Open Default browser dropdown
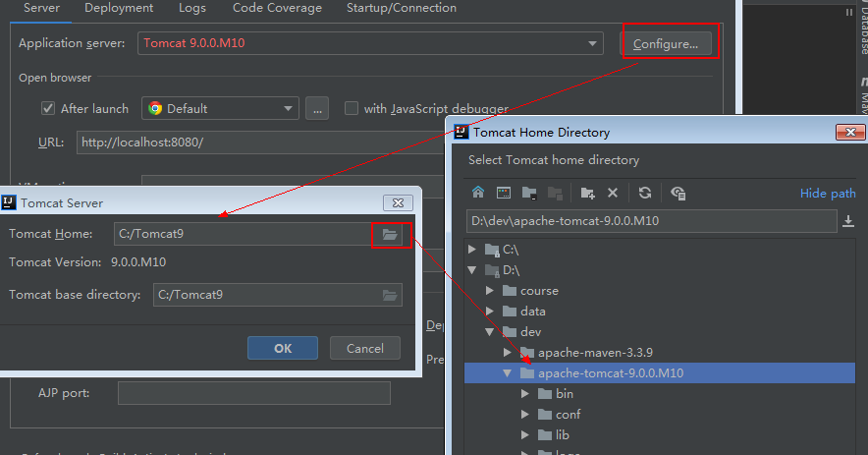 [x=288, y=109]
